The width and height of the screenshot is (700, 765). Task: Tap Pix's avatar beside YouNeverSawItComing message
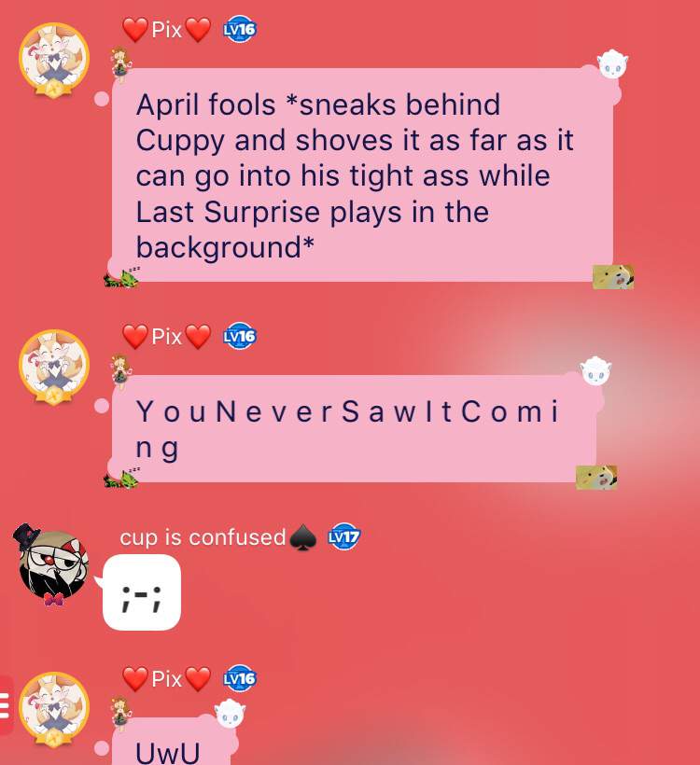tap(54, 367)
